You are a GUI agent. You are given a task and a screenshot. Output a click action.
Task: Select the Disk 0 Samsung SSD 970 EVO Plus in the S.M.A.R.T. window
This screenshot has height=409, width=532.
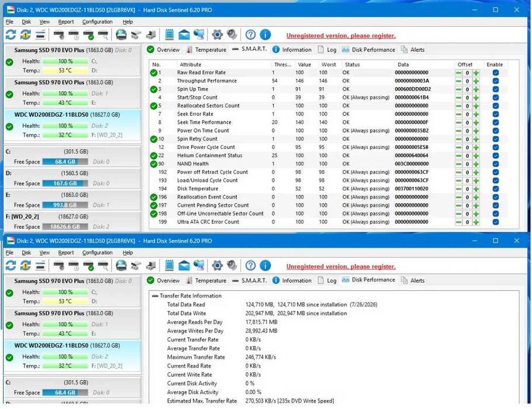pyautogui.click(x=72, y=60)
